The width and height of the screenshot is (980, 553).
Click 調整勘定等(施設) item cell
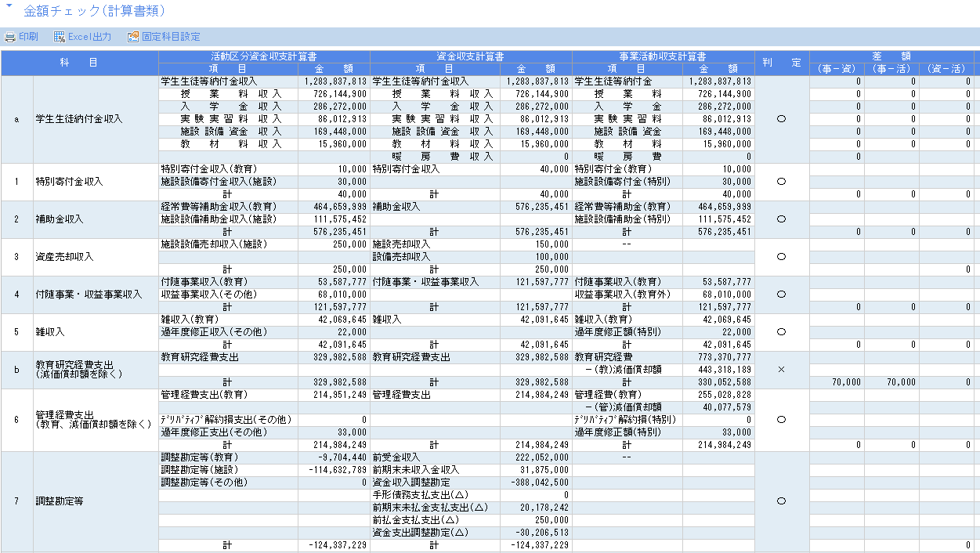pos(228,470)
